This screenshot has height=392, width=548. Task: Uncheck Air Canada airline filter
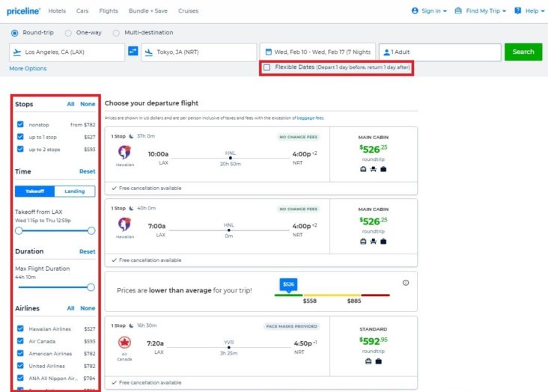pos(20,340)
